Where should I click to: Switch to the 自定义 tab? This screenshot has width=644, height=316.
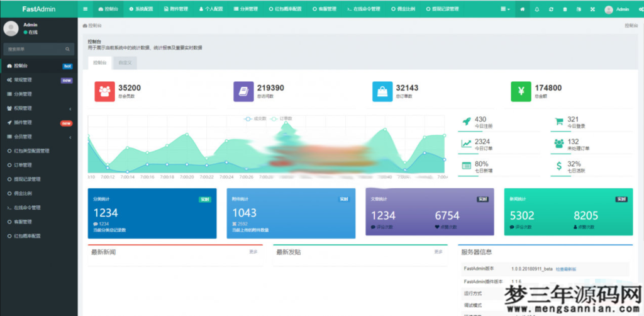(125, 62)
